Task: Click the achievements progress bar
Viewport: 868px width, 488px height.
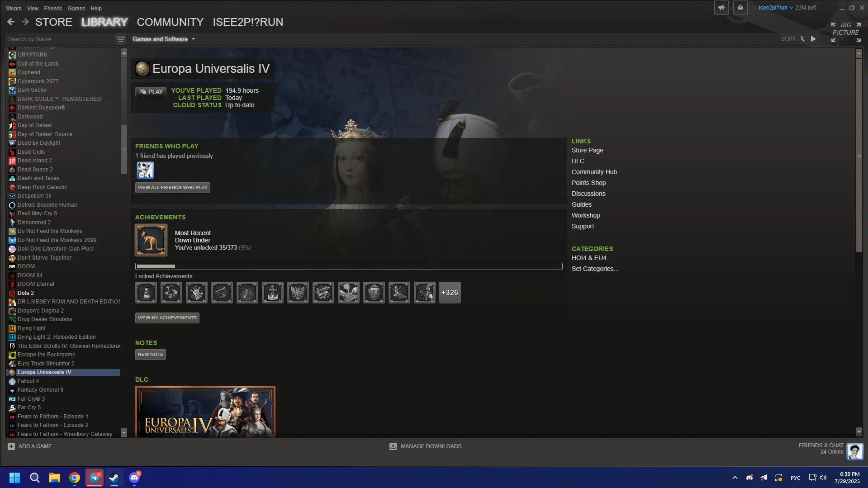Action: point(349,266)
